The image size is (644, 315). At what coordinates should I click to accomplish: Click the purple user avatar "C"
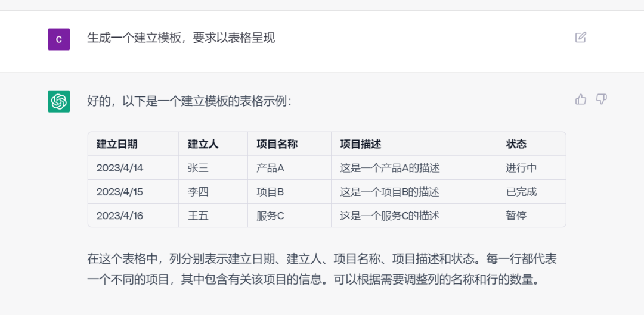coord(59,39)
